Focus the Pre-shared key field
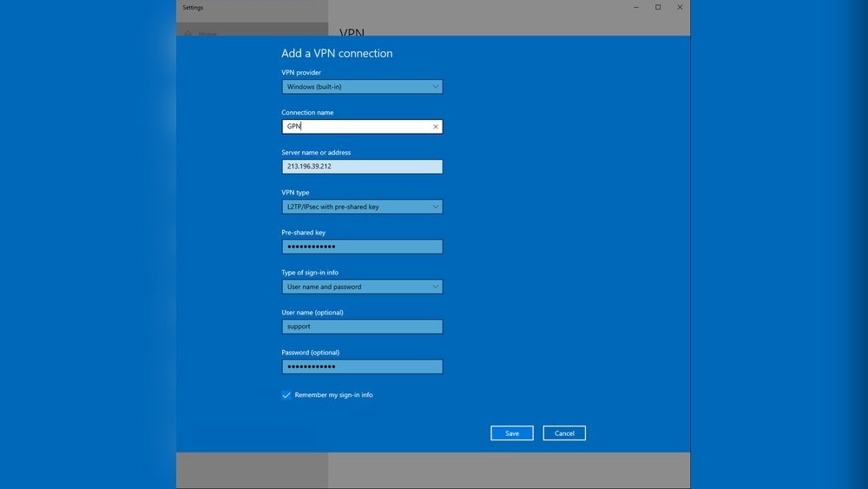This screenshot has width=868, height=489. coord(362,247)
